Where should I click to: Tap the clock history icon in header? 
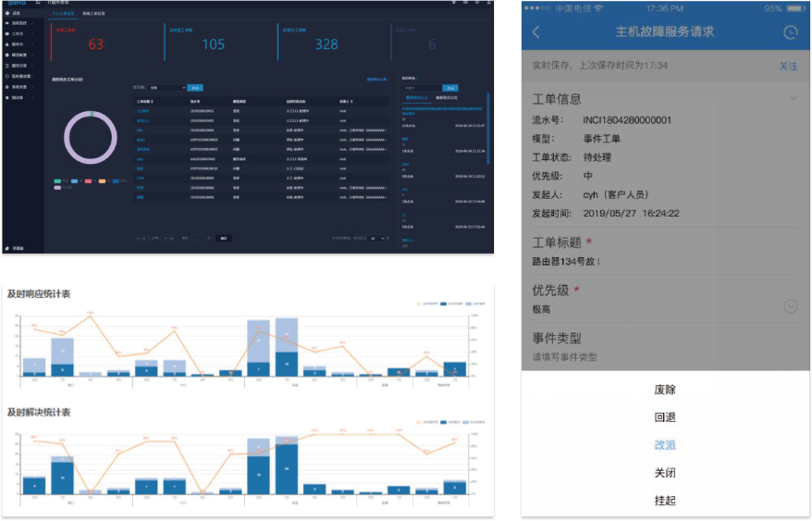(x=789, y=32)
